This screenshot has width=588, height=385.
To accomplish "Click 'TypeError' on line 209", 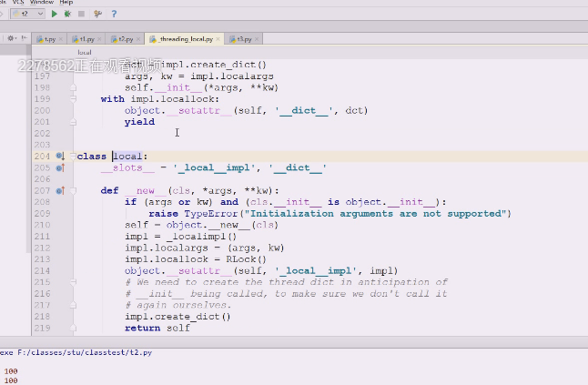I will coord(211,213).
